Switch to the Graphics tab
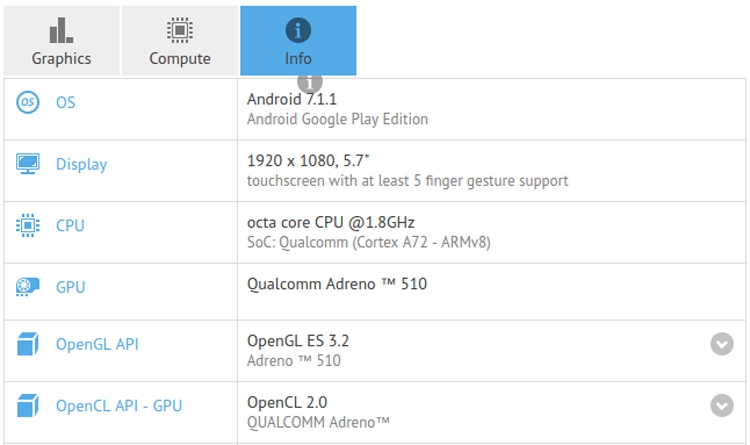 coord(61,41)
